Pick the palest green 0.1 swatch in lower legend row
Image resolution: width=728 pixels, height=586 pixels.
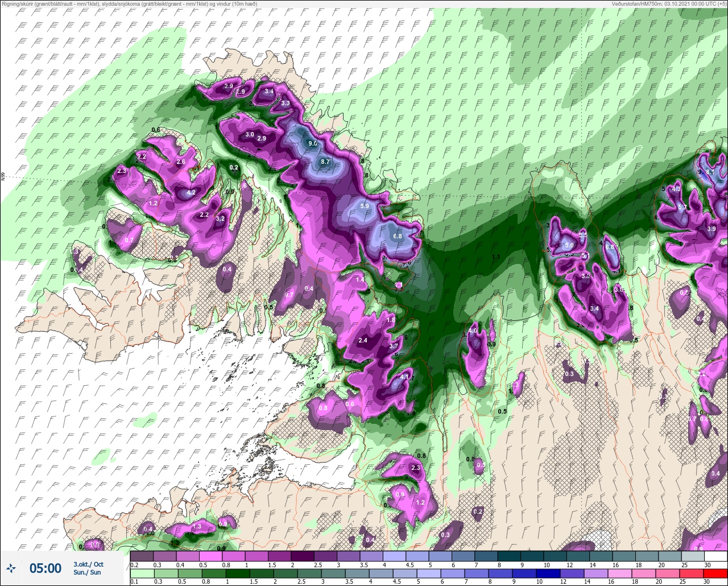click(x=142, y=573)
